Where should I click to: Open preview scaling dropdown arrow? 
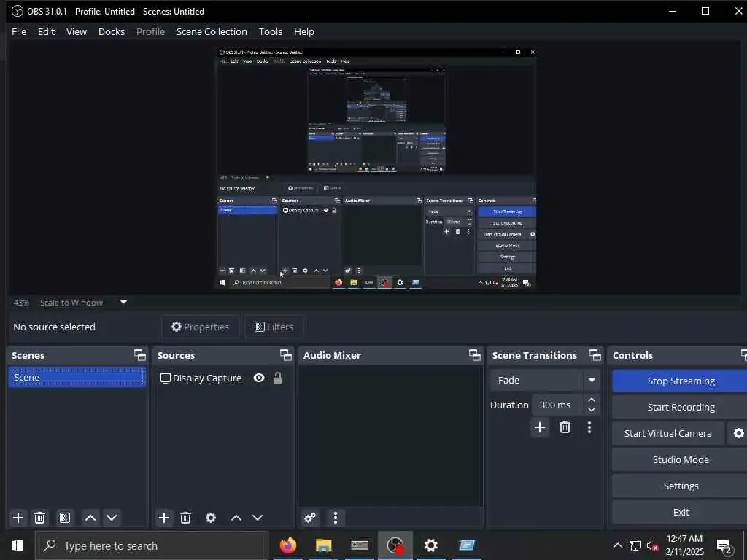pos(123,302)
